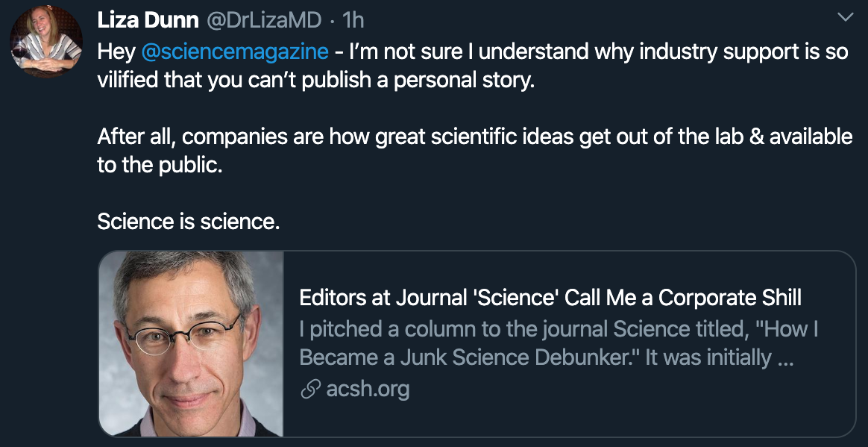Click the chain link icon beside acsh.org

(309, 389)
